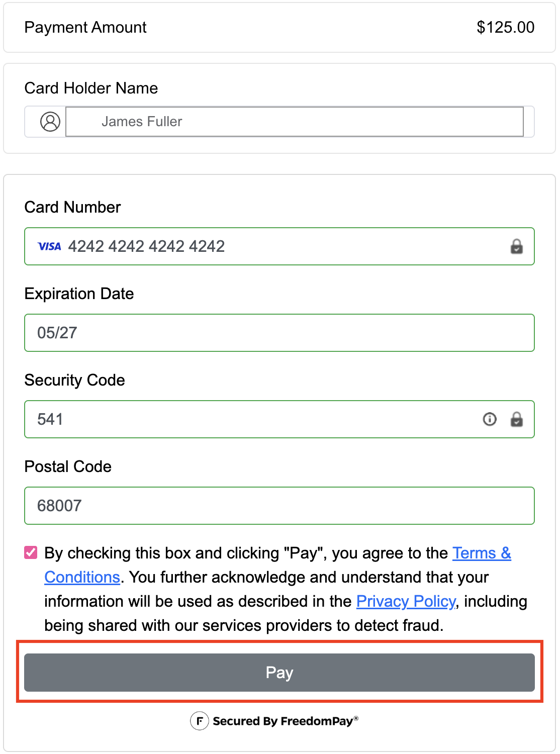Focus the Security Code field showing 541
Viewport: 560px width, 754px height.
click(x=251, y=419)
